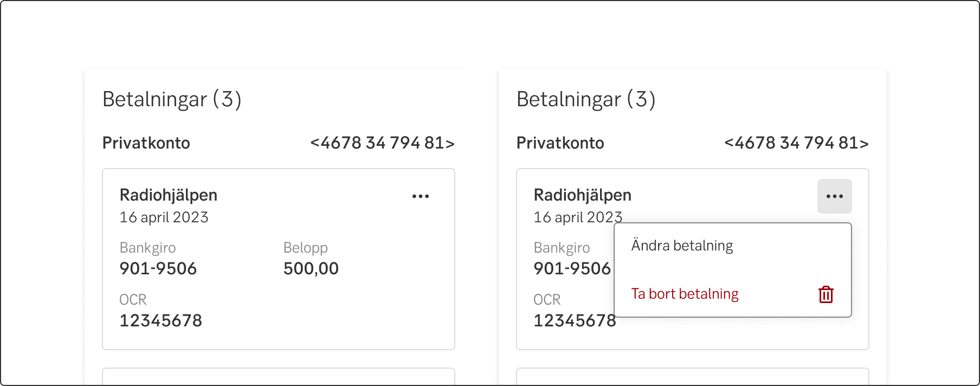Close the highlighted three-dot menu on the right card
Image resolution: width=980 pixels, height=386 pixels.
coord(834,196)
